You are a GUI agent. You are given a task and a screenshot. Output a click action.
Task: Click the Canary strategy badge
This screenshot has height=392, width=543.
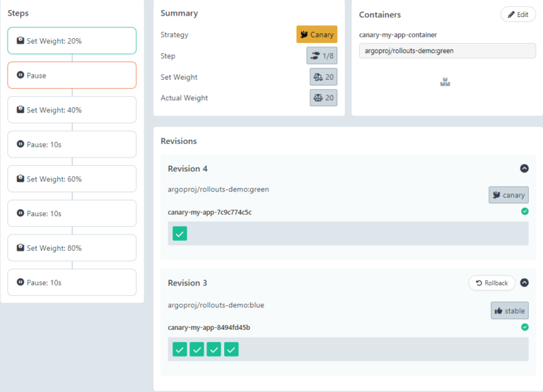[x=316, y=35]
